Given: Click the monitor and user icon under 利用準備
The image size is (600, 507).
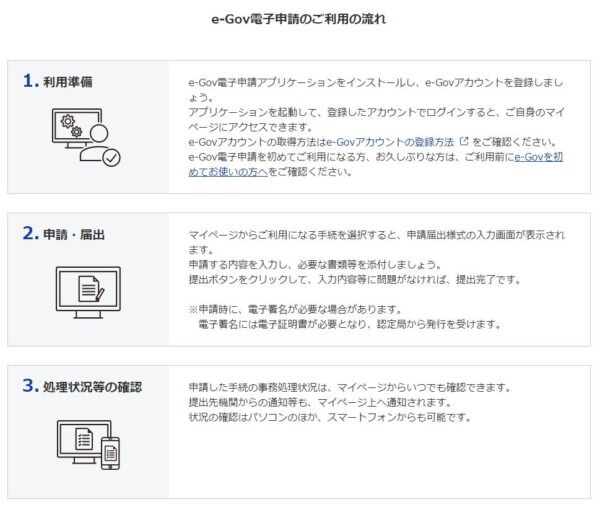Looking at the screenshot, I should (86, 137).
